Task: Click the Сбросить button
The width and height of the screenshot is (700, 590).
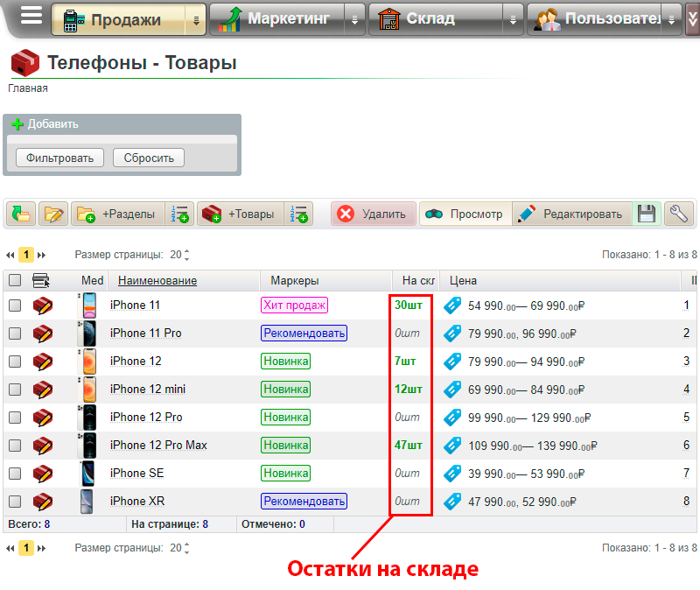Action: pos(149,158)
